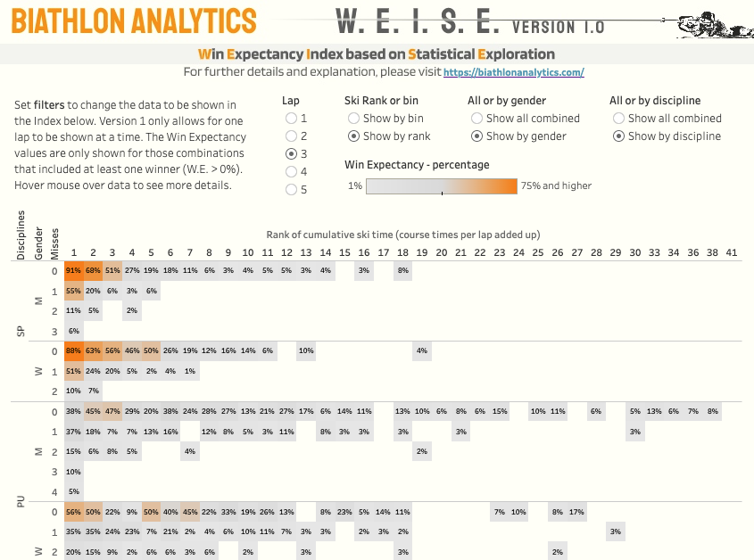Enable Show all combined for discipline
This screenshot has height=560, width=754.
click(x=619, y=119)
